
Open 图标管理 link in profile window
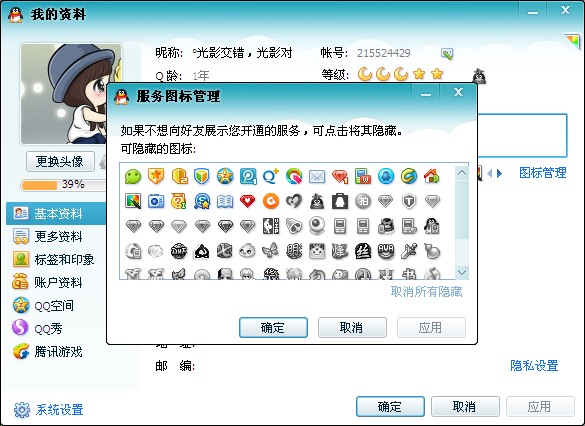click(x=543, y=173)
